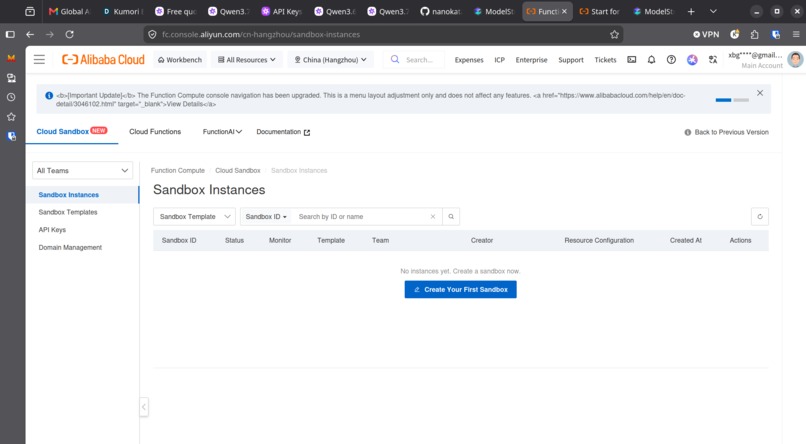Screen dimensions: 806x444
Task: Click the account avatar picture
Action: click(x=795, y=60)
